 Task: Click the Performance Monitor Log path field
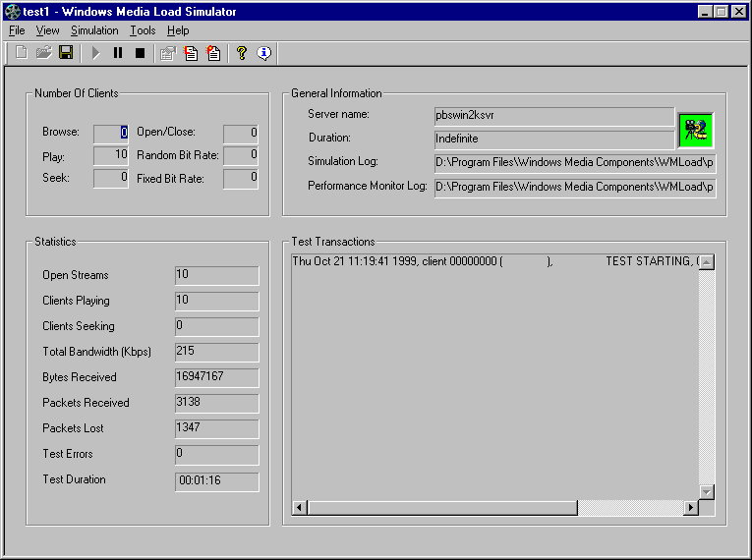(x=575, y=188)
